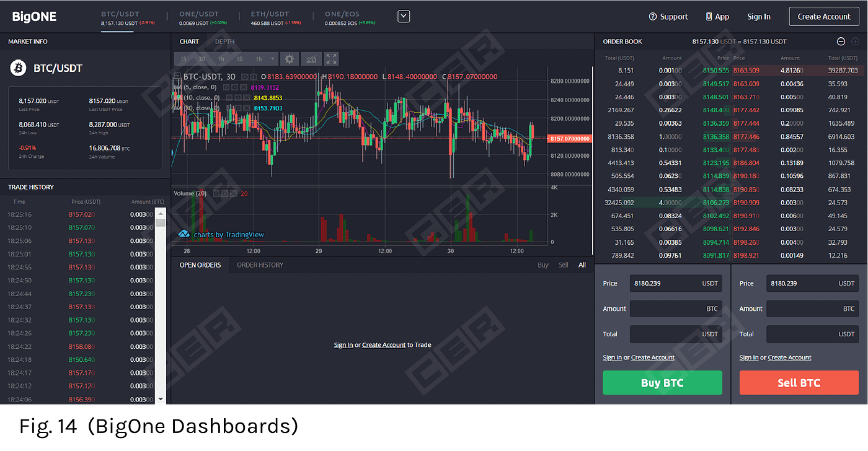Viewport: 868px width, 451px height.
Task: Show All open orders
Action: click(x=582, y=265)
